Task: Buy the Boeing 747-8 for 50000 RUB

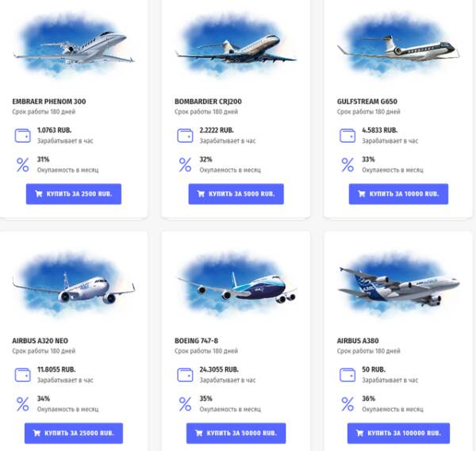Action: [x=236, y=434]
